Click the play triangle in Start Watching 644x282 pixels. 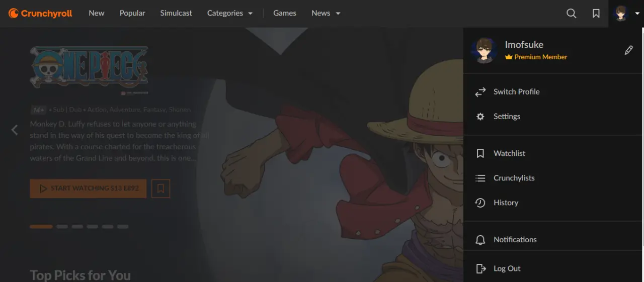pos(43,189)
